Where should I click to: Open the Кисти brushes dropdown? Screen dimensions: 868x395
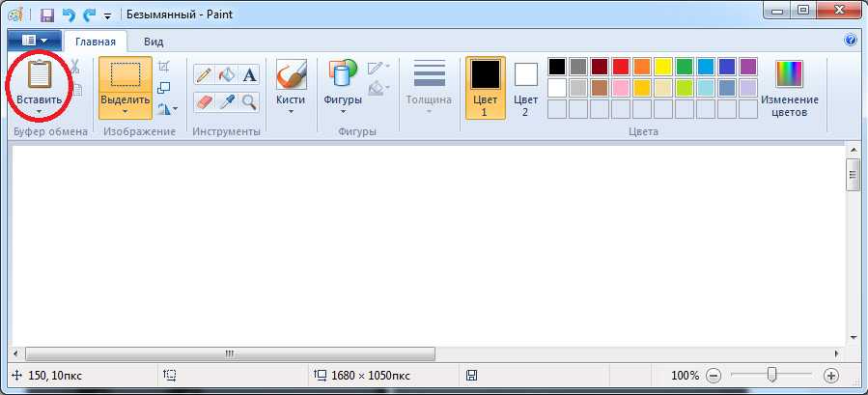point(291,111)
